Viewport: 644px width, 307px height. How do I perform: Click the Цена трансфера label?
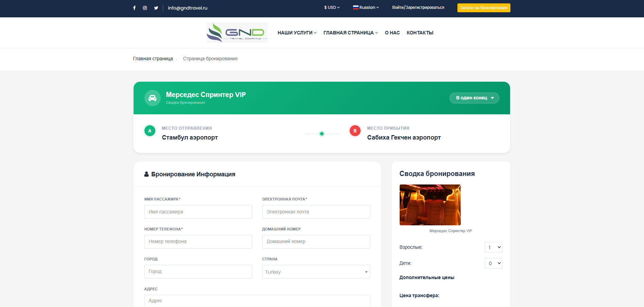(x=419, y=295)
